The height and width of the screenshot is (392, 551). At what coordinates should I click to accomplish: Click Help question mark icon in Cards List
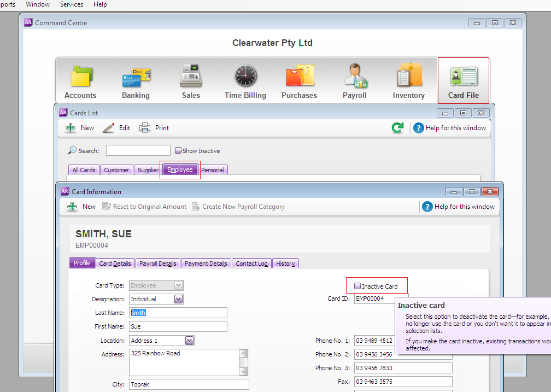pyautogui.click(x=418, y=128)
